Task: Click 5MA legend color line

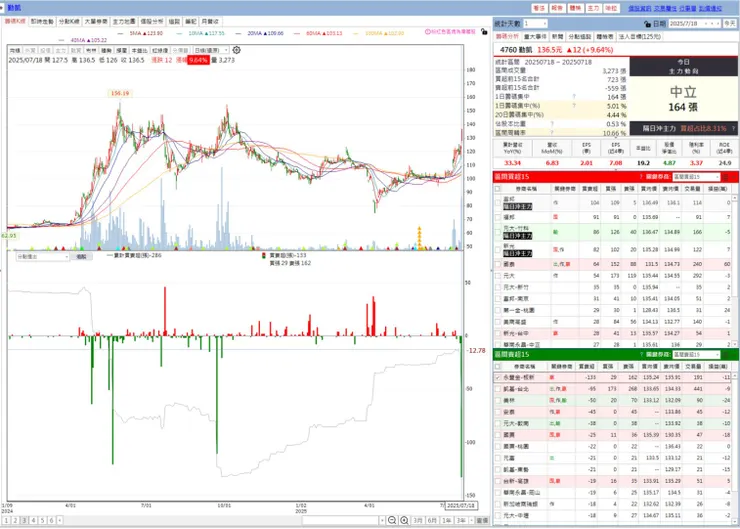Action: click(121, 34)
